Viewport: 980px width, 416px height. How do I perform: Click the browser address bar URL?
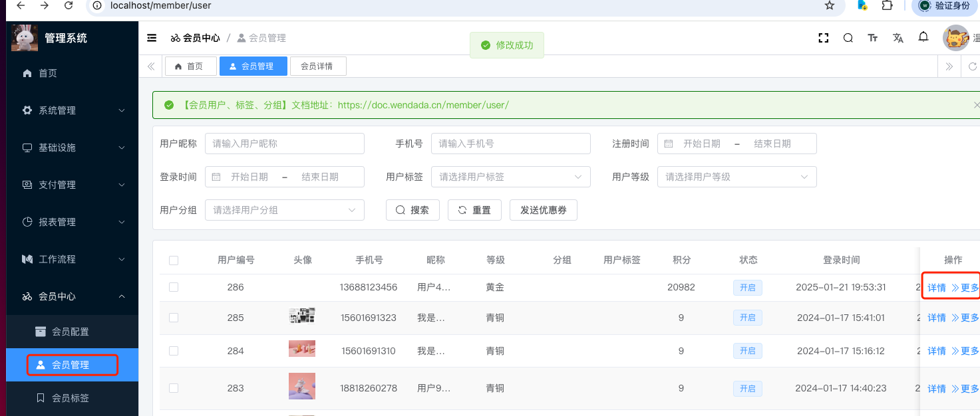(161, 5)
